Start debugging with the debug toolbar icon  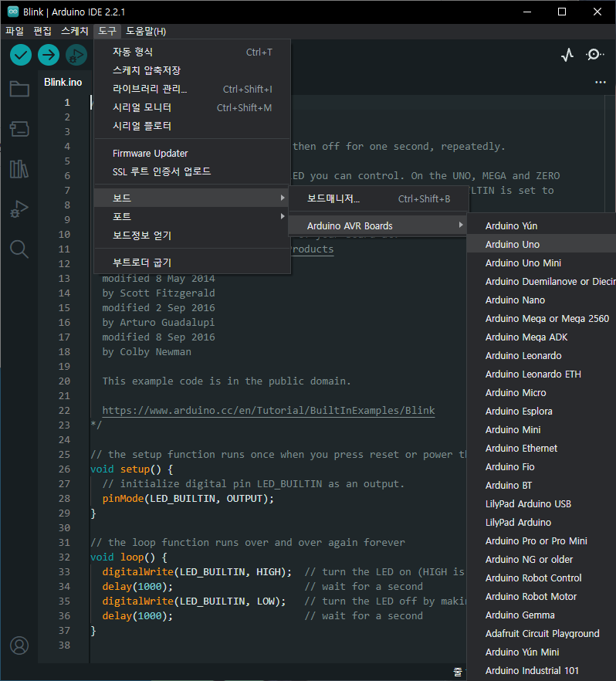click(76, 55)
